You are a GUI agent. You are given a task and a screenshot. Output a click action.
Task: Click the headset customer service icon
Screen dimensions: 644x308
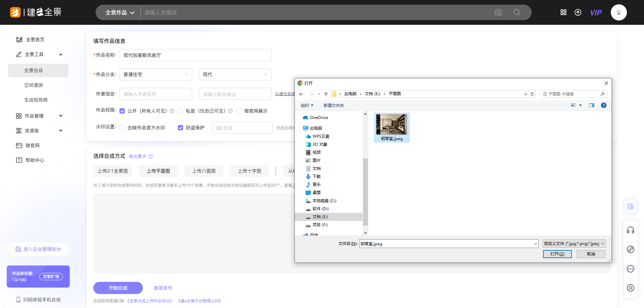click(631, 230)
